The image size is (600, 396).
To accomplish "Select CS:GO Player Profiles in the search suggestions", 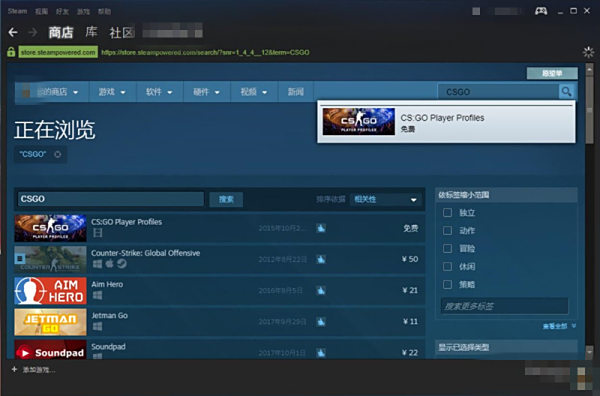I will coord(446,122).
